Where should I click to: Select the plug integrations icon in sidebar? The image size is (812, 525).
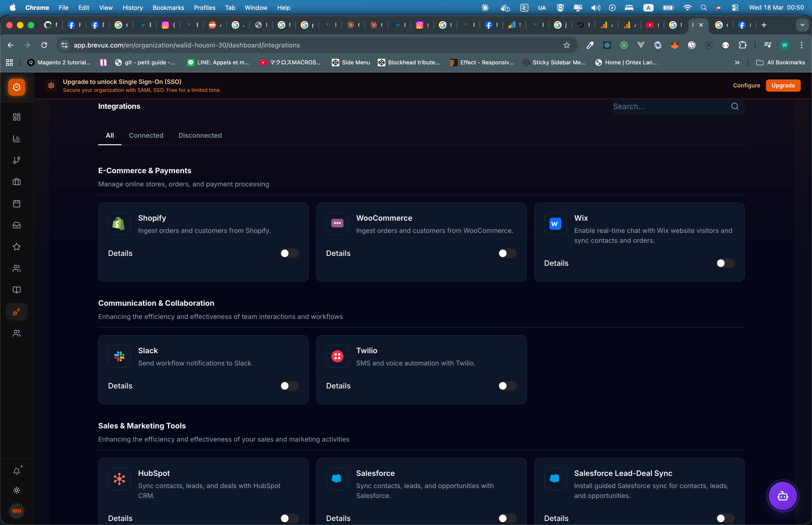[17, 312]
